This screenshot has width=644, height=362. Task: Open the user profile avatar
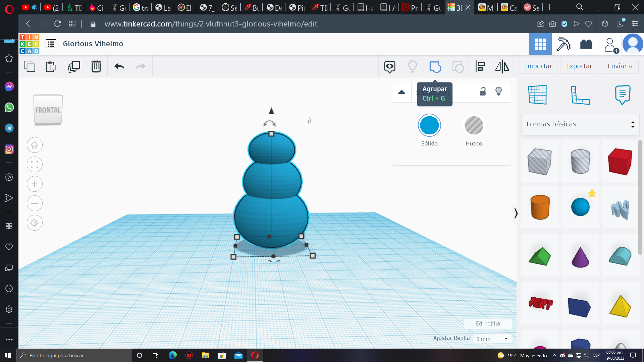(633, 44)
